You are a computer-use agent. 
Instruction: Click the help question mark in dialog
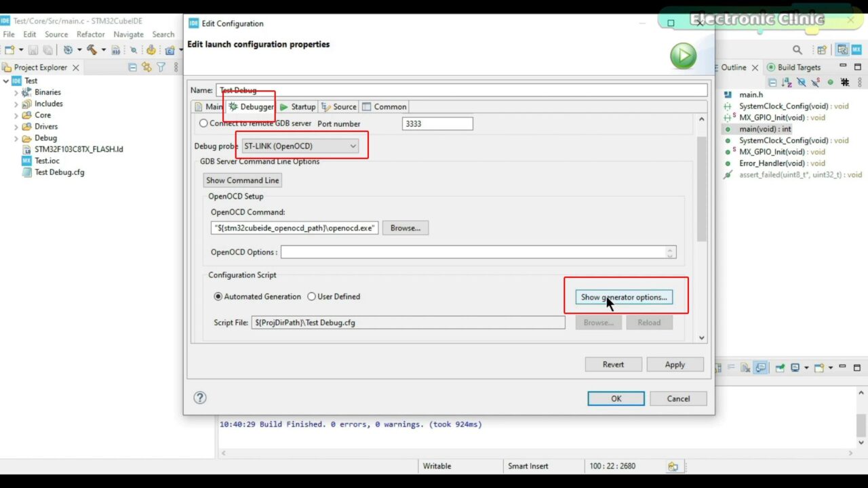tap(200, 398)
